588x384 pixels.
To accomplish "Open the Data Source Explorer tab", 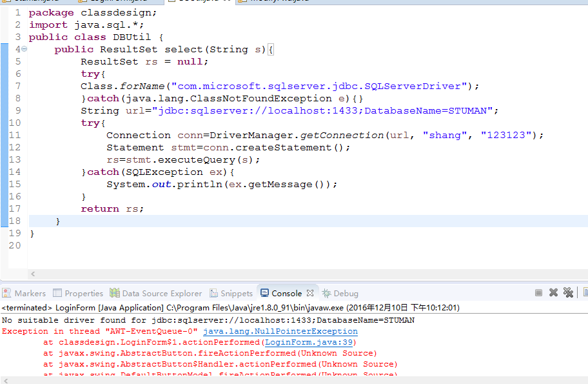I will pos(162,293).
